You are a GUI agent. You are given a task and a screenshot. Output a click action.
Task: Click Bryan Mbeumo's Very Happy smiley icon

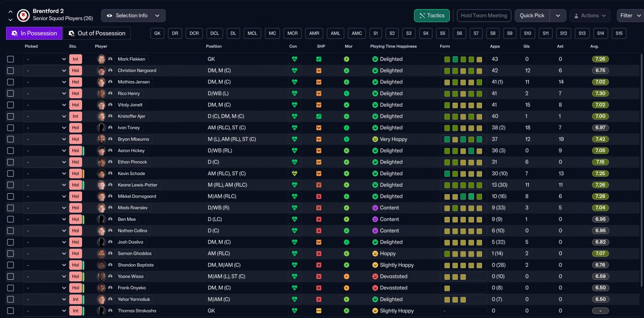pos(375,139)
